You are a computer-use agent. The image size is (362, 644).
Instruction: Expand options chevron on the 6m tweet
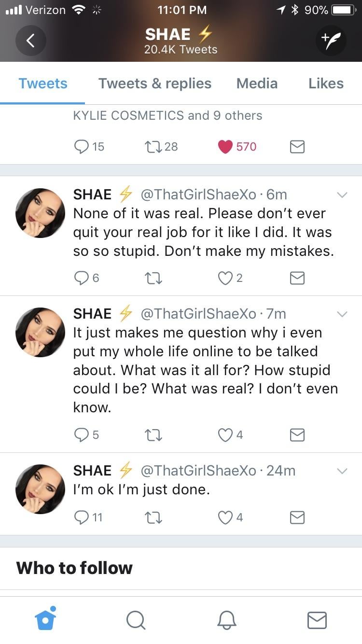click(342, 195)
